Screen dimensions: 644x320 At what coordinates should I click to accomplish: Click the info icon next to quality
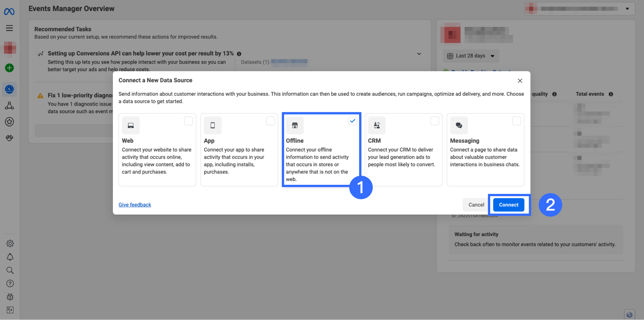tap(555, 94)
